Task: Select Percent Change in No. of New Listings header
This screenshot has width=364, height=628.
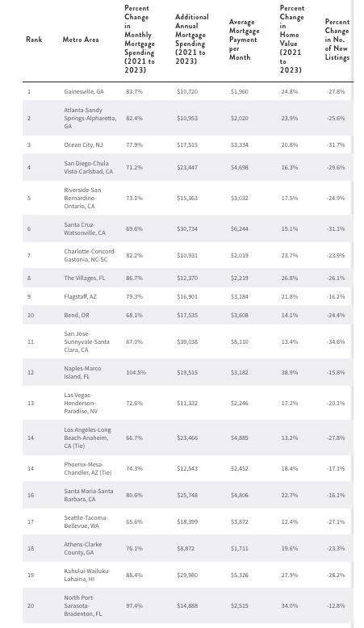Action: (337, 40)
